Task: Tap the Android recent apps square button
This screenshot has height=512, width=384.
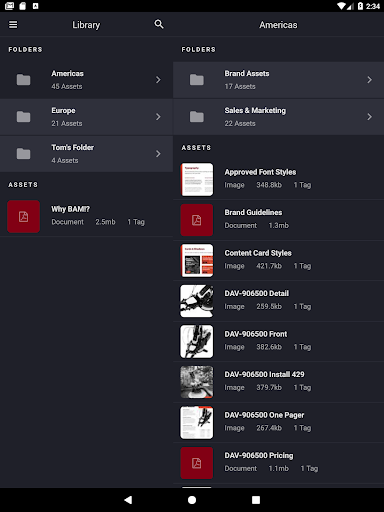Action: point(256,500)
